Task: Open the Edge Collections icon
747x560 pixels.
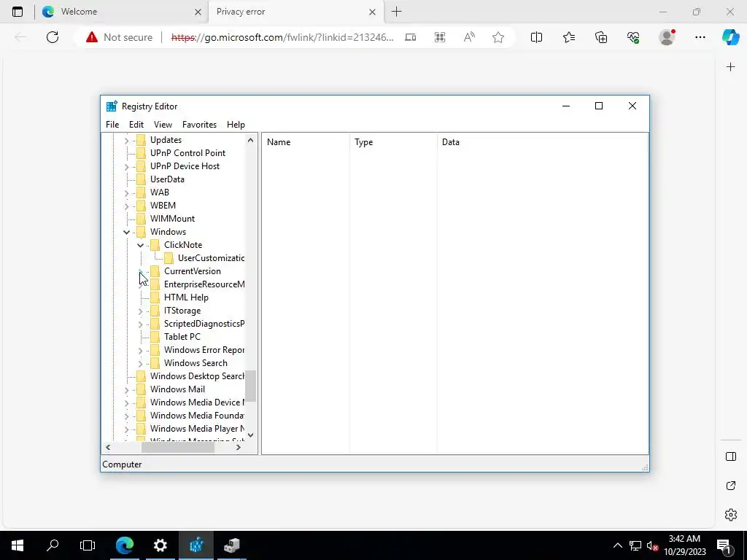Action: pyautogui.click(x=601, y=37)
